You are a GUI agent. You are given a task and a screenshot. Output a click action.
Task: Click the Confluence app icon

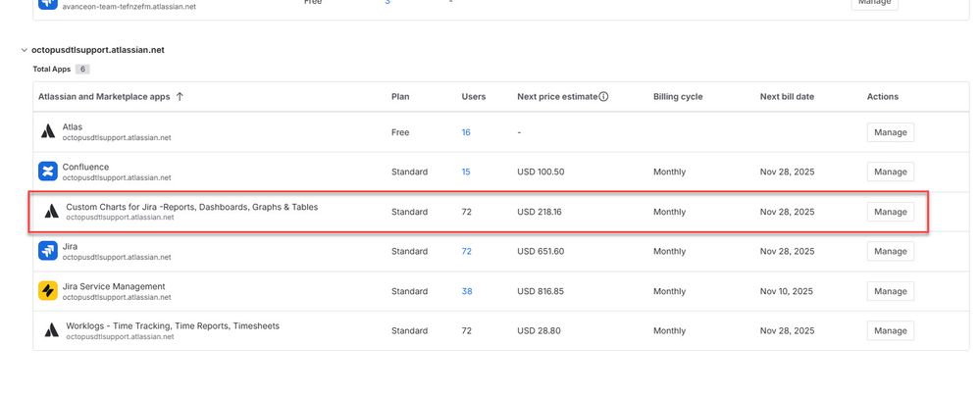[x=48, y=171]
